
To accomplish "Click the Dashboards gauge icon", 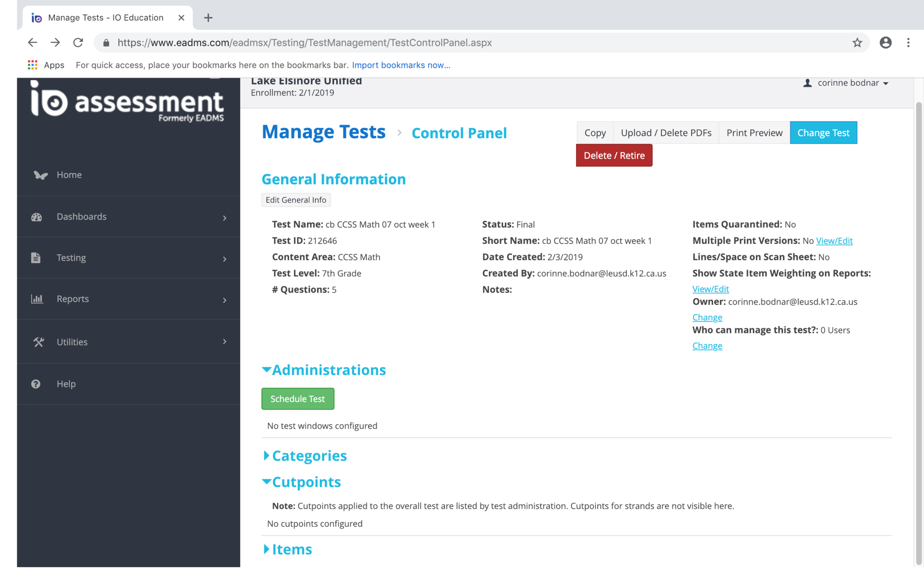I will click(37, 217).
